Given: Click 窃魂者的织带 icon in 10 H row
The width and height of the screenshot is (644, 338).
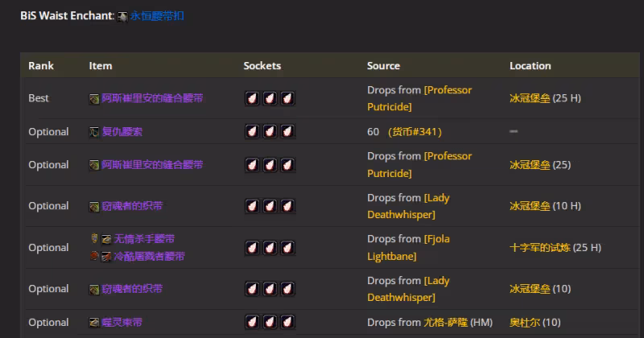Looking at the screenshot, I should tap(94, 206).
